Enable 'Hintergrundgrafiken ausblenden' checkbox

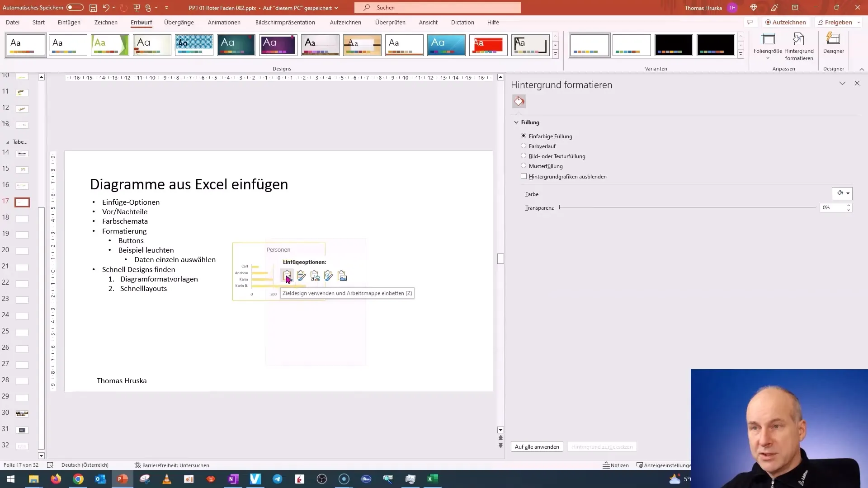[524, 176]
